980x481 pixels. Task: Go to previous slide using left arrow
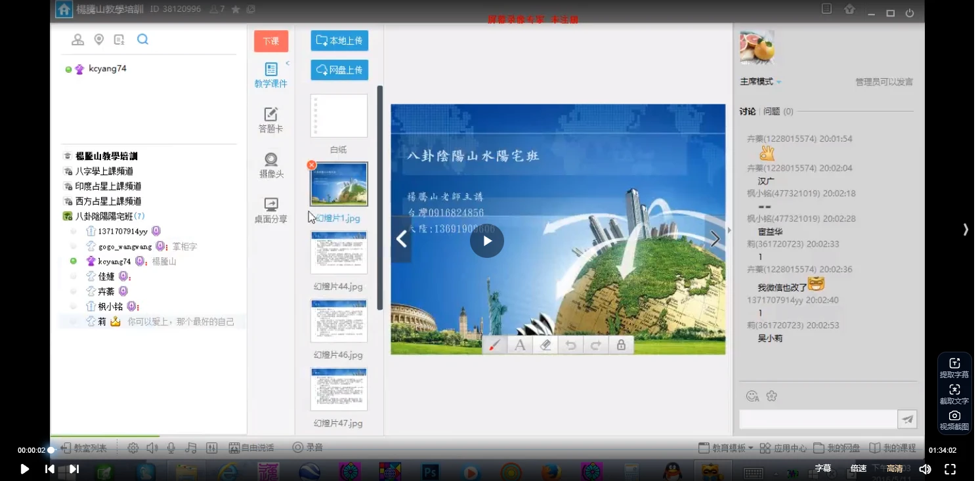[x=401, y=240]
